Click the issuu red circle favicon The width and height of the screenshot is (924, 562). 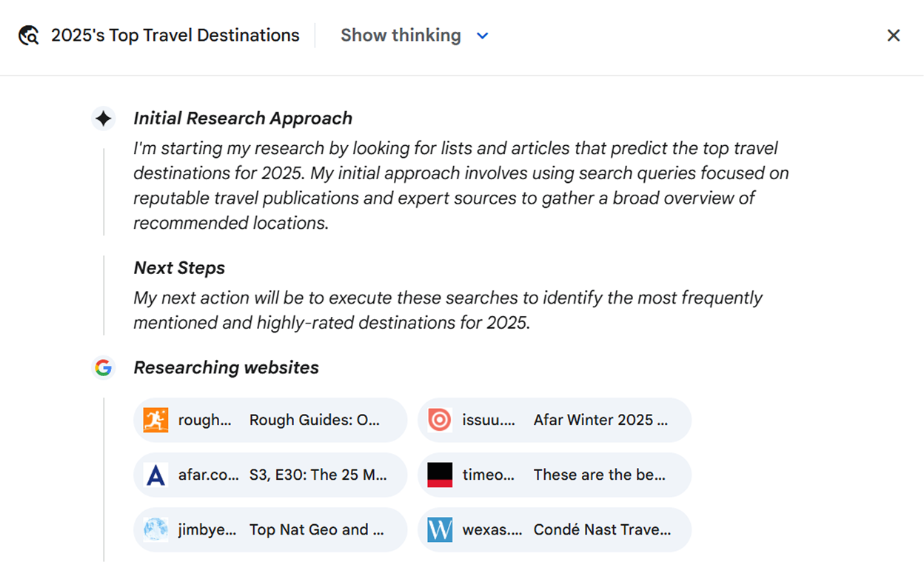[440, 420]
